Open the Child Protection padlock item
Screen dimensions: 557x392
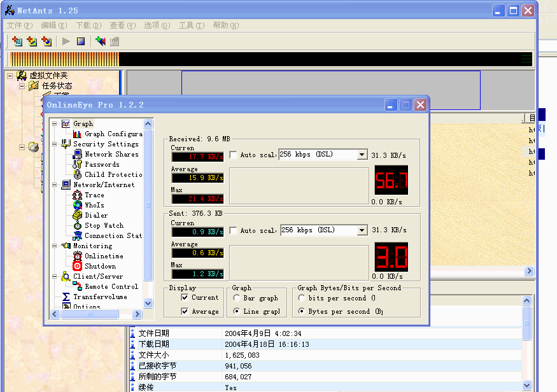coord(113,174)
